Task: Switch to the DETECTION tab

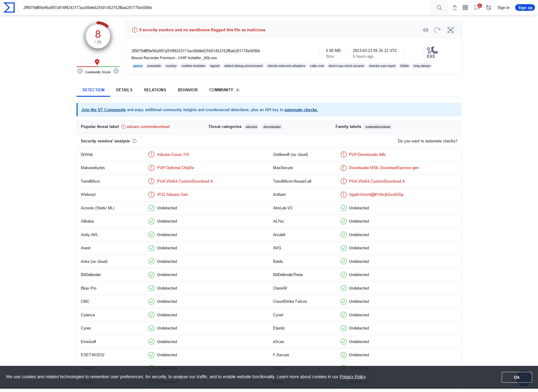Action: [x=93, y=90]
